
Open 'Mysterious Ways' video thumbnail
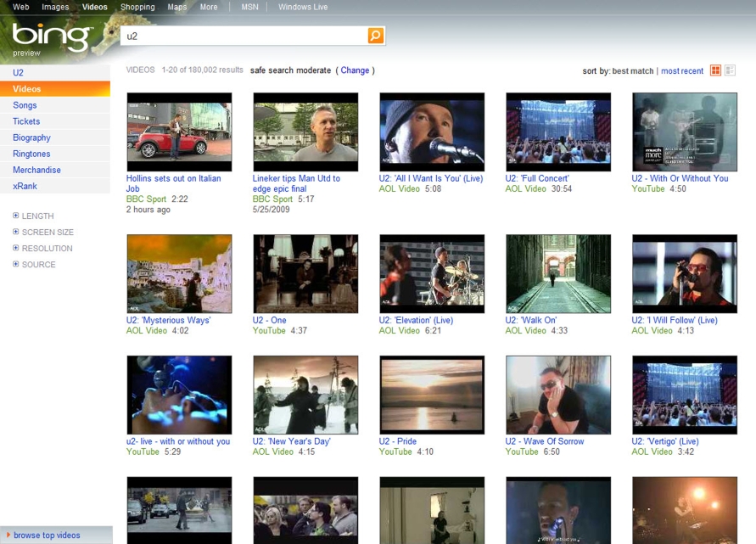[179, 273]
